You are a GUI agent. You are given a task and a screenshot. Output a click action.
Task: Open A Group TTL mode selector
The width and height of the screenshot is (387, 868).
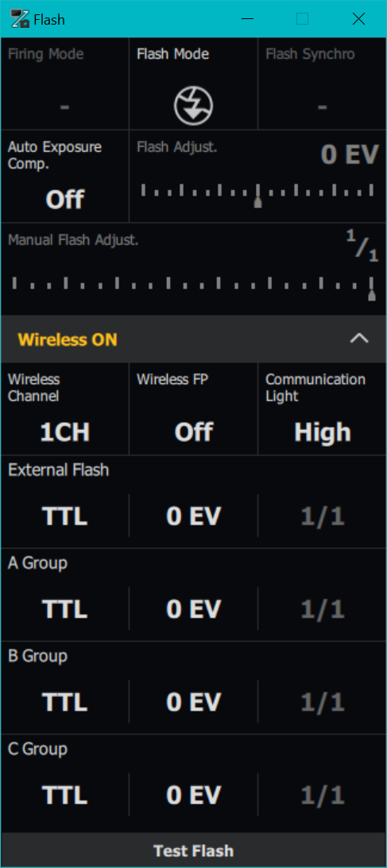[65, 610]
